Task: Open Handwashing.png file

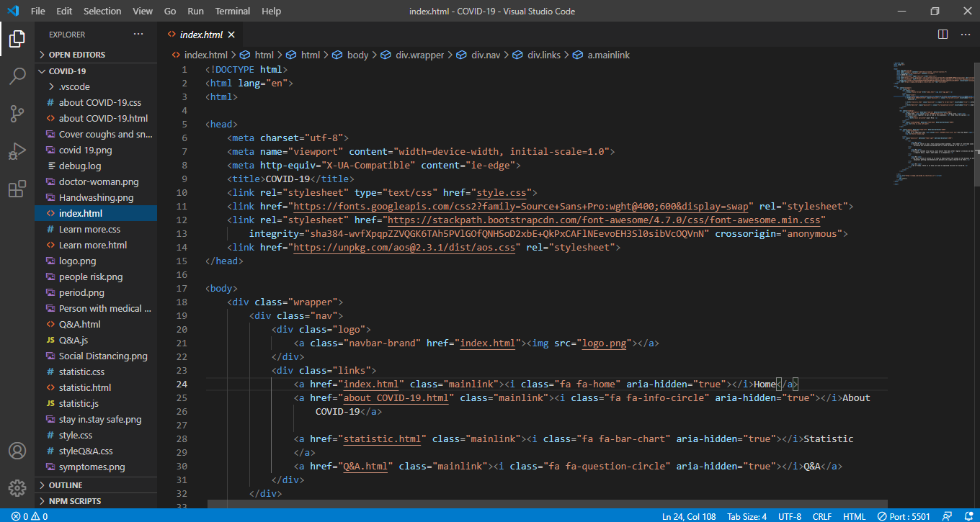Action: pyautogui.click(x=96, y=198)
